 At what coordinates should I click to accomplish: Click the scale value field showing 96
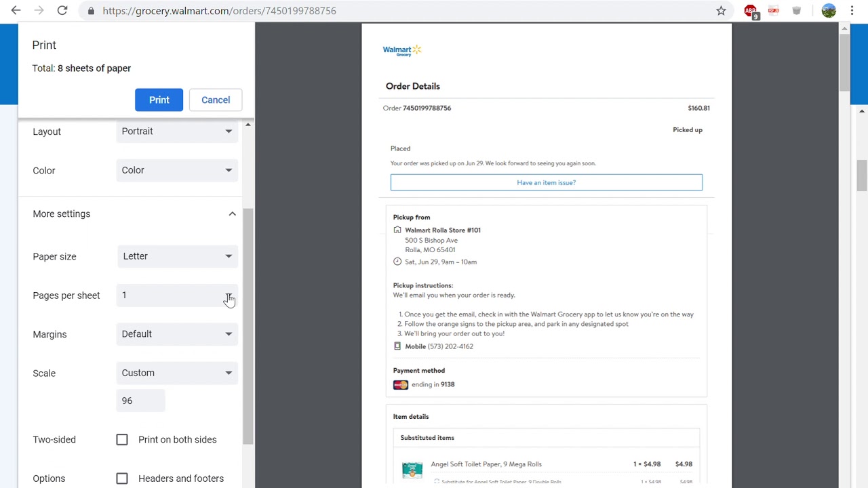(140, 401)
